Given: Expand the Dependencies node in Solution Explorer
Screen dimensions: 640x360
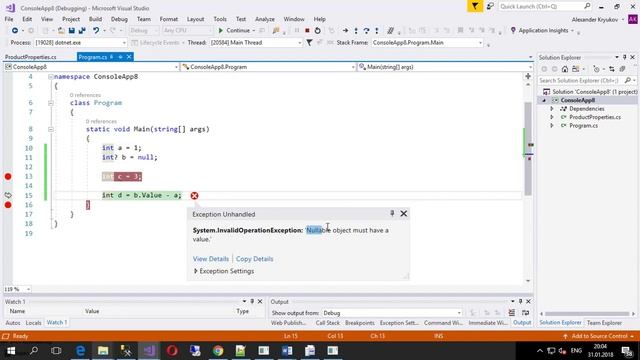Looking at the screenshot, I should pyautogui.click(x=552, y=109).
